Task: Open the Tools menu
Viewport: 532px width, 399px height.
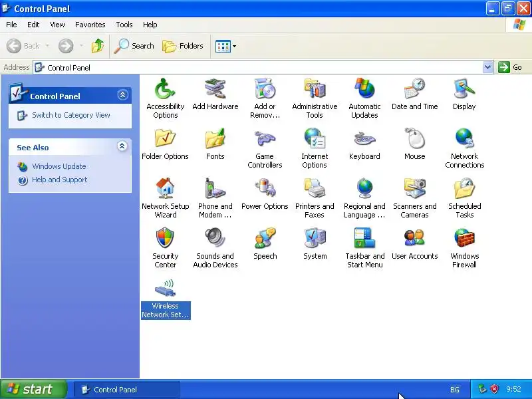Action: pyautogui.click(x=124, y=25)
